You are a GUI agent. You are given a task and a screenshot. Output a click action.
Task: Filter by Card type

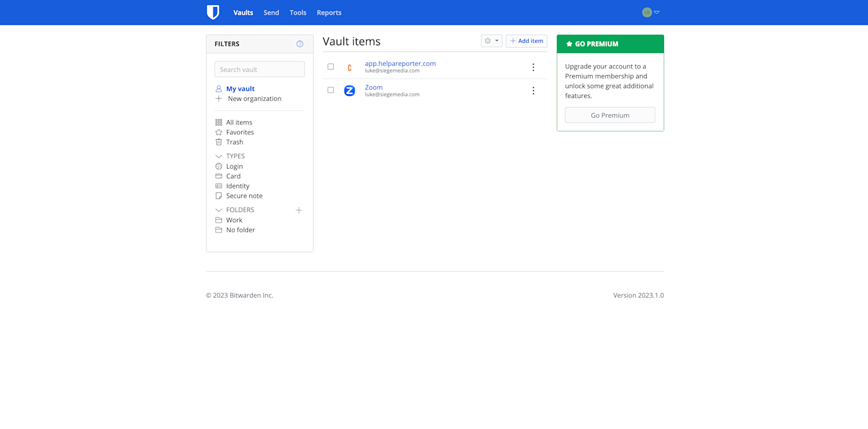pos(233,176)
